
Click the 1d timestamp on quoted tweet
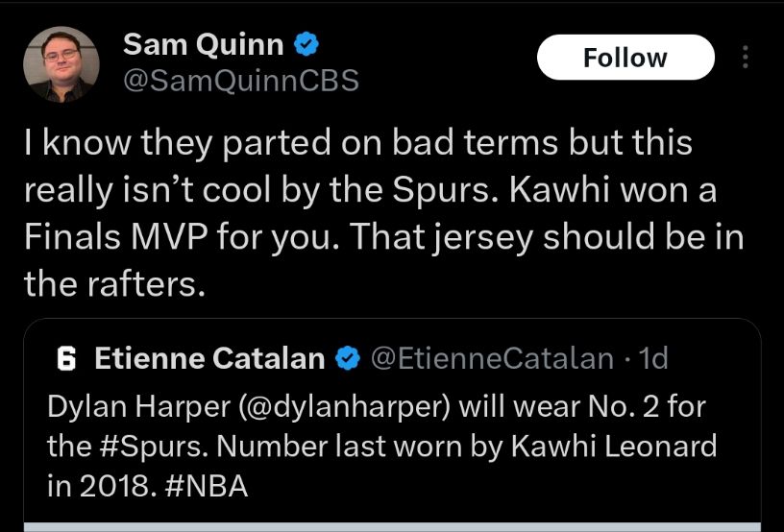coord(653,359)
